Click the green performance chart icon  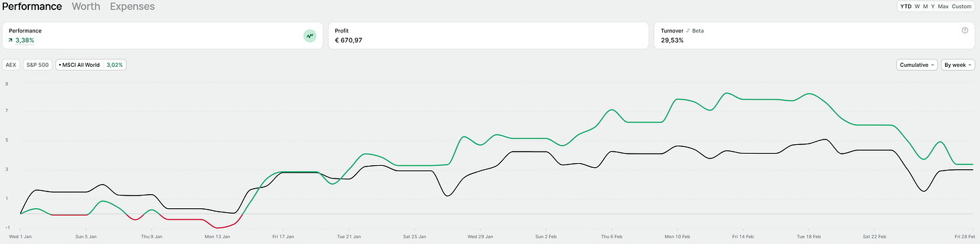coord(310,36)
